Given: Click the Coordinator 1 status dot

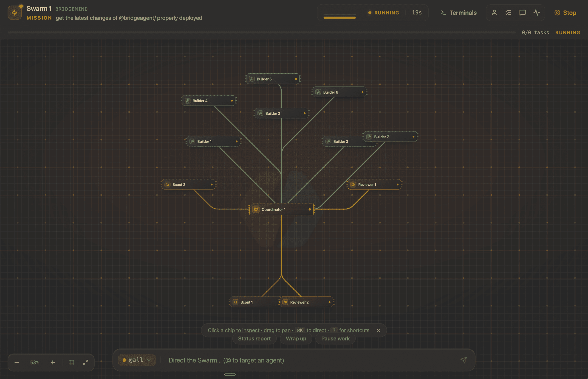Looking at the screenshot, I should click(x=310, y=209).
